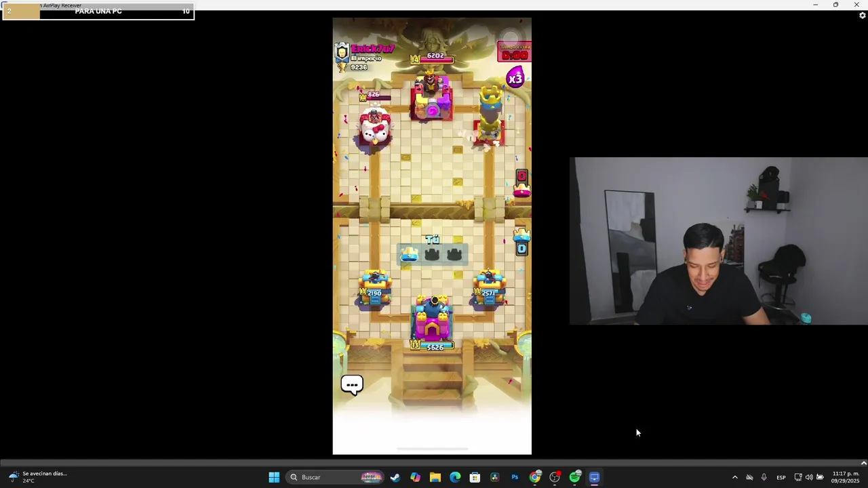Click opponent's red crown score counter
Screen dimensions: 868x488
point(521,183)
